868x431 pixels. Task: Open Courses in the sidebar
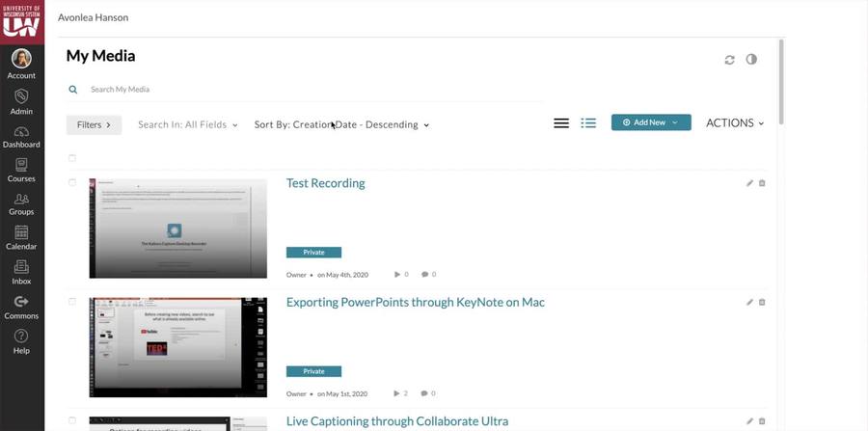coord(21,171)
